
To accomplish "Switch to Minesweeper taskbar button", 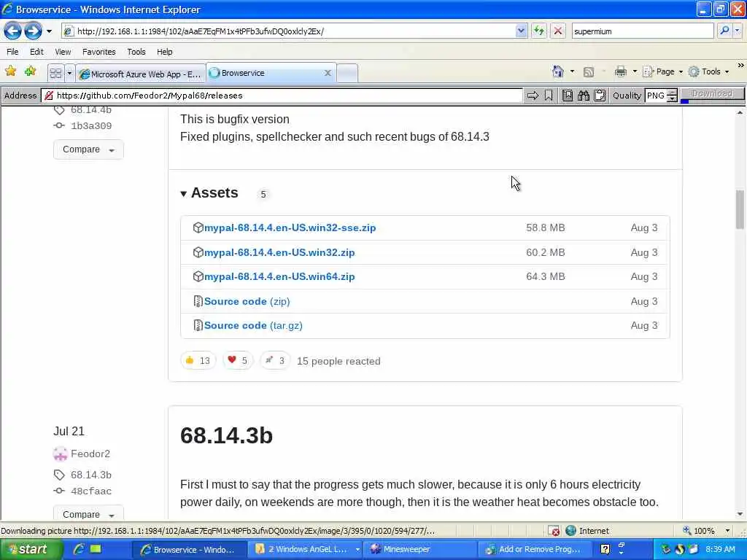I will [x=419, y=549].
